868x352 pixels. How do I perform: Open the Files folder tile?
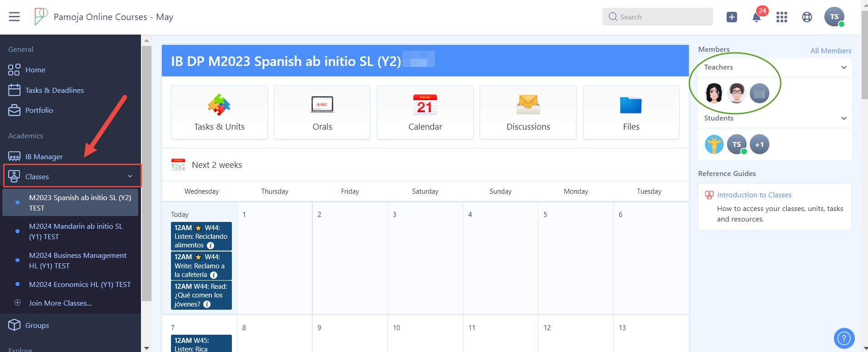[631, 112]
